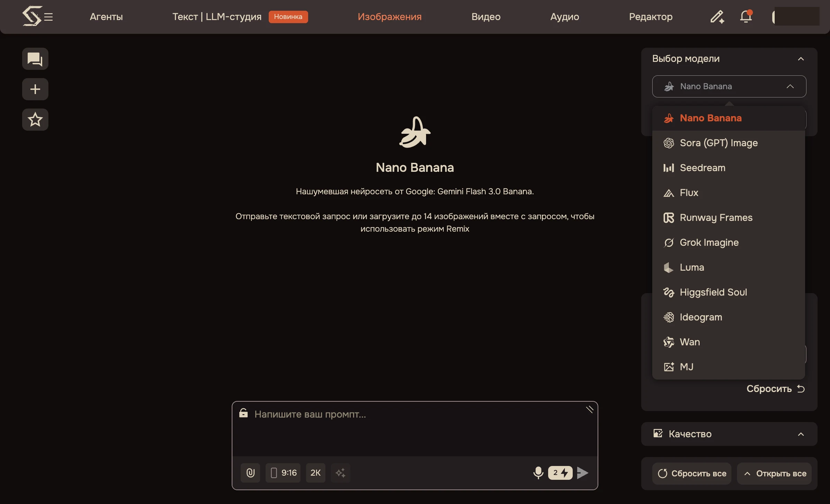Pick the Wan model
Screen dimensions: 830x504
(729, 342)
